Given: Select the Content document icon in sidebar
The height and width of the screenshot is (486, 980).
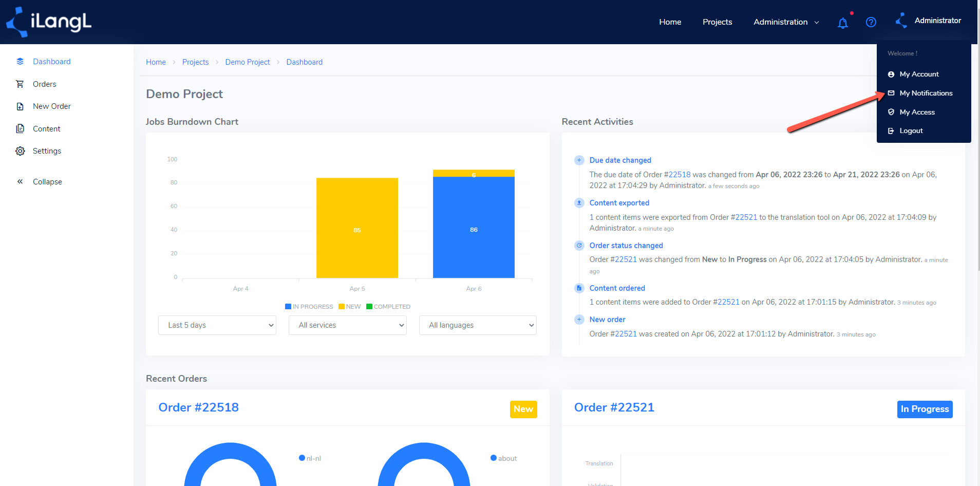Looking at the screenshot, I should point(20,129).
